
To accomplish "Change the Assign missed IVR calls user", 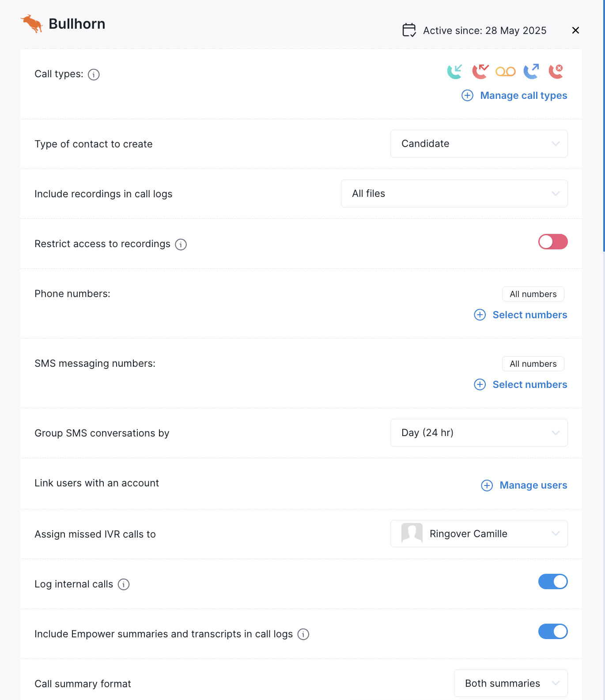I will (479, 534).
